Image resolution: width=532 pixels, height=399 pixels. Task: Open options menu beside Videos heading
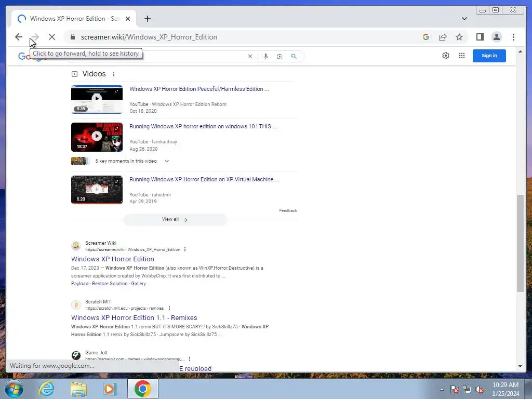pyautogui.click(x=114, y=74)
